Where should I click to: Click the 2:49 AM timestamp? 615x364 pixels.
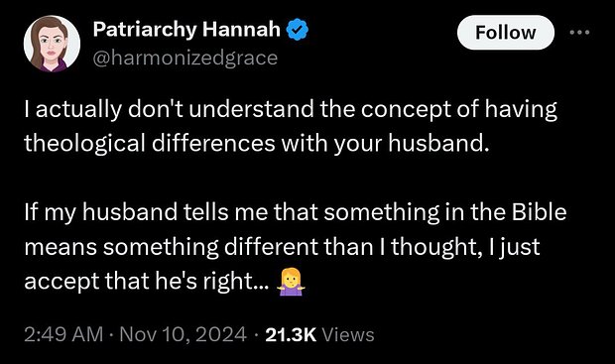[63, 334]
